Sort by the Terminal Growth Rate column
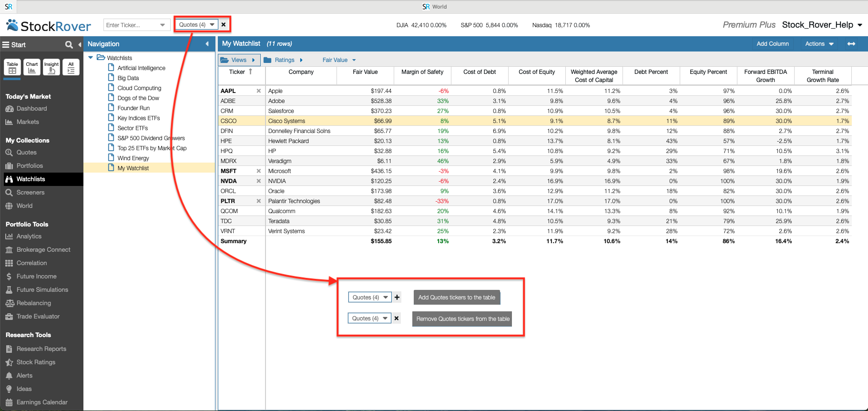Image resolution: width=868 pixels, height=411 pixels. (x=823, y=76)
